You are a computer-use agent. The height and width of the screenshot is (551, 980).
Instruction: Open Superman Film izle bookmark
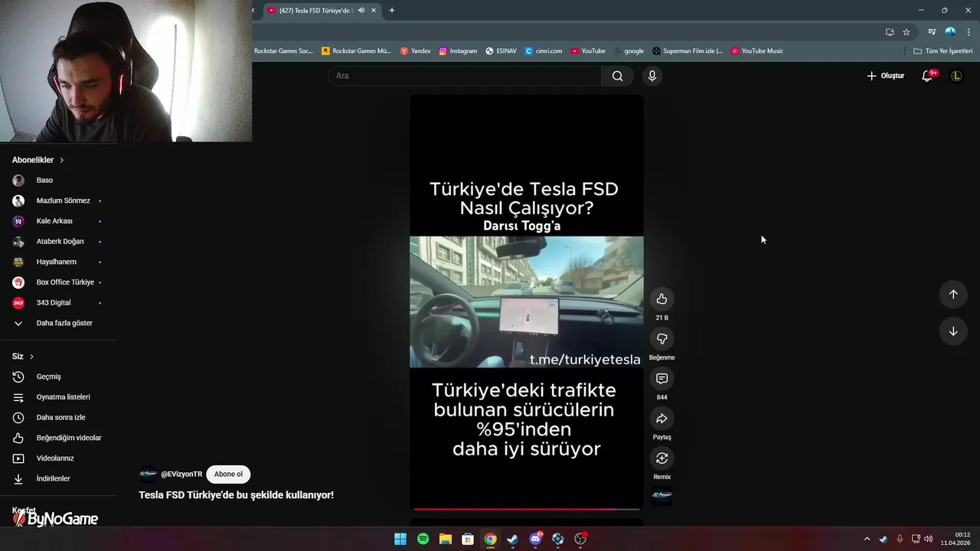coord(688,51)
